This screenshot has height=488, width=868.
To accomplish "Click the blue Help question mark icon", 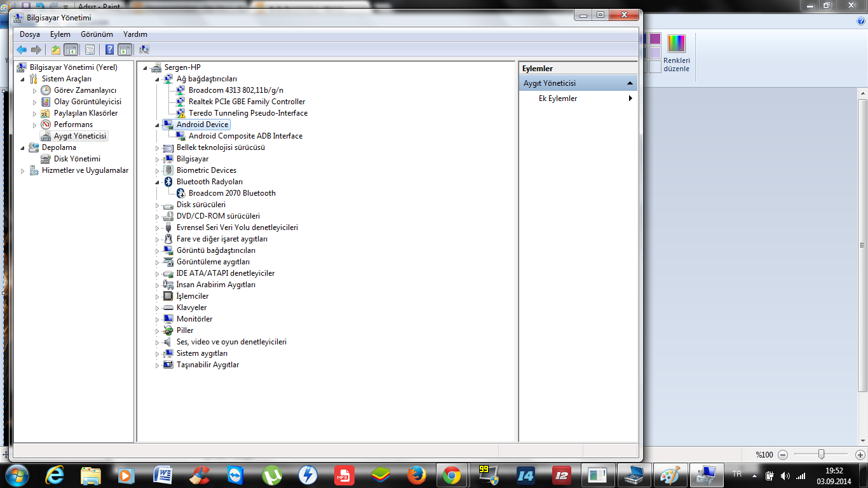I will 110,50.
